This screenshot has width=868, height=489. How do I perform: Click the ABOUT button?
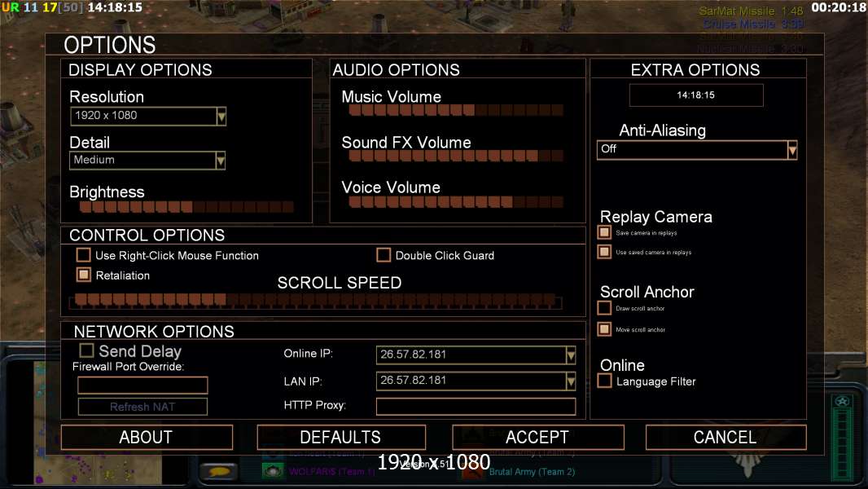147,437
